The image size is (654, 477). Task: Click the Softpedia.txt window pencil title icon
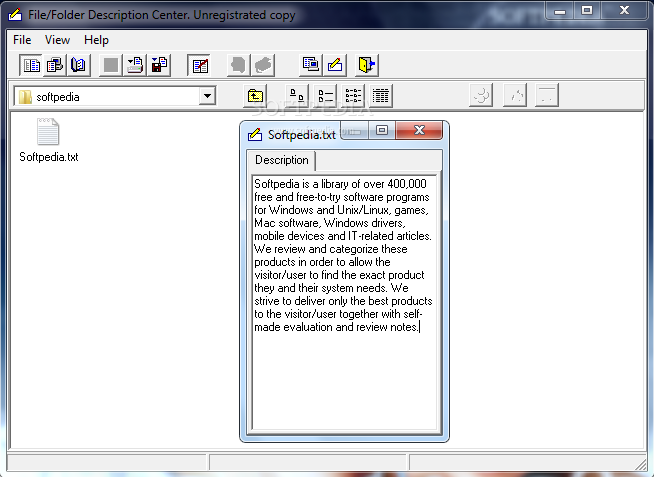255,135
